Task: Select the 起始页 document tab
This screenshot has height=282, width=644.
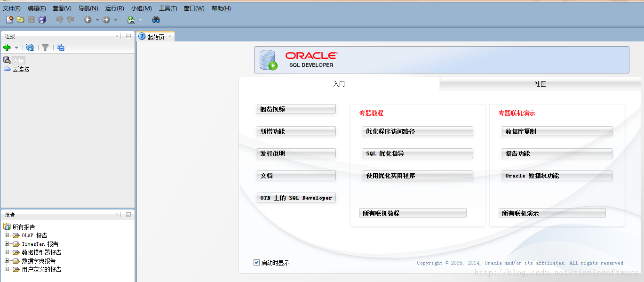Action: coord(156,37)
